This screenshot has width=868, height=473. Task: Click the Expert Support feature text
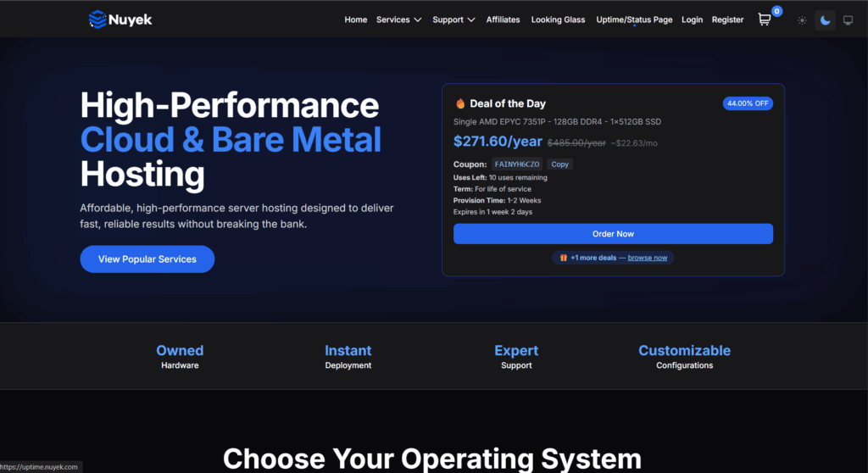point(516,357)
